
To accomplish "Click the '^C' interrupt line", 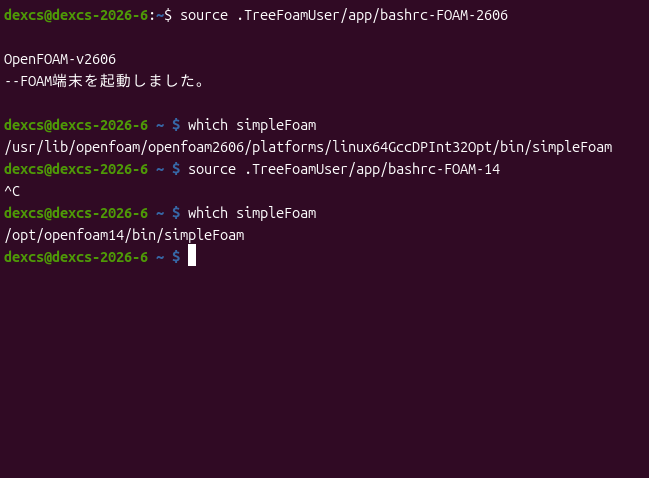I will coord(12,191).
